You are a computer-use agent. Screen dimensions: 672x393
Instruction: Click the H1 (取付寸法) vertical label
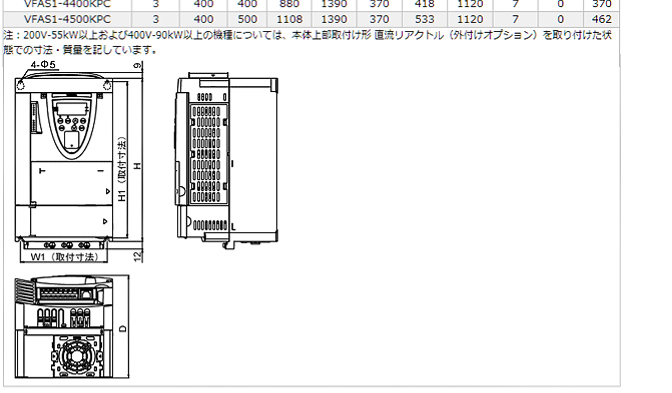[123, 169]
